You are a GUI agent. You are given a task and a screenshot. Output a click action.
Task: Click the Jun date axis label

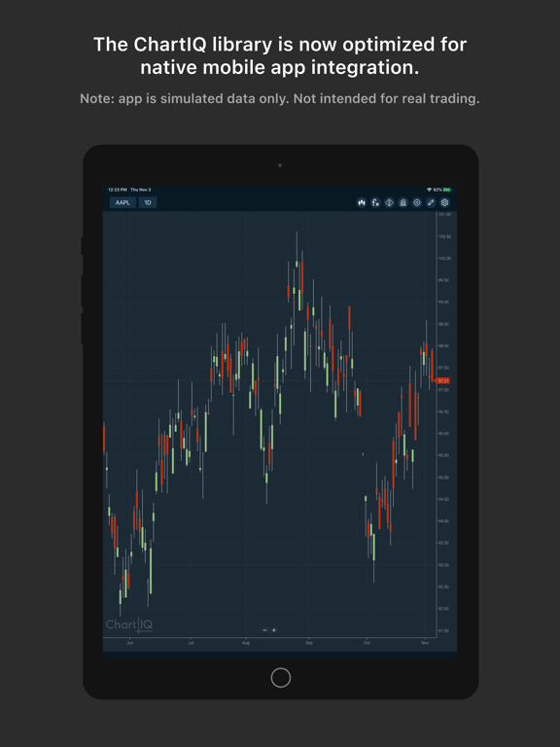coord(130,643)
